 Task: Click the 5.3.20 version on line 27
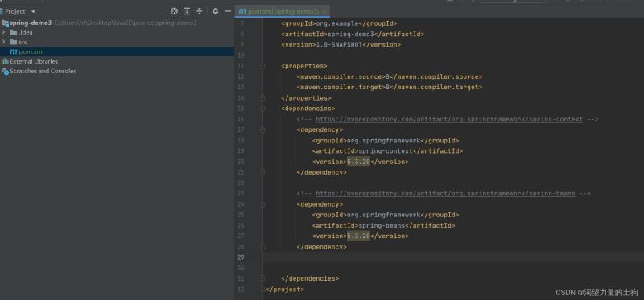point(358,236)
